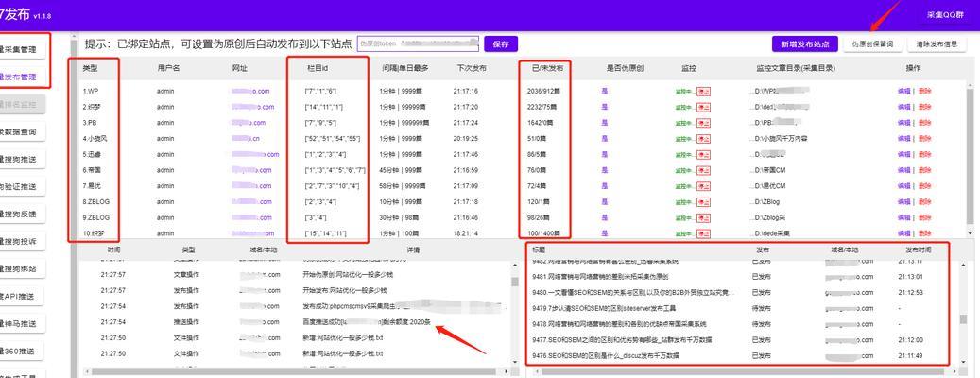Viewport: 980px width, 378px height.
Task: Open the 搜狗反馈 sidebar item
Action: click(23, 215)
